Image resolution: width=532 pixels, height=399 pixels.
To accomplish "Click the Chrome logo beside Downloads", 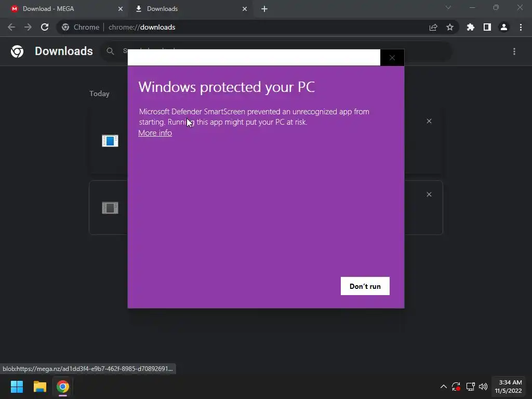I will point(17,51).
